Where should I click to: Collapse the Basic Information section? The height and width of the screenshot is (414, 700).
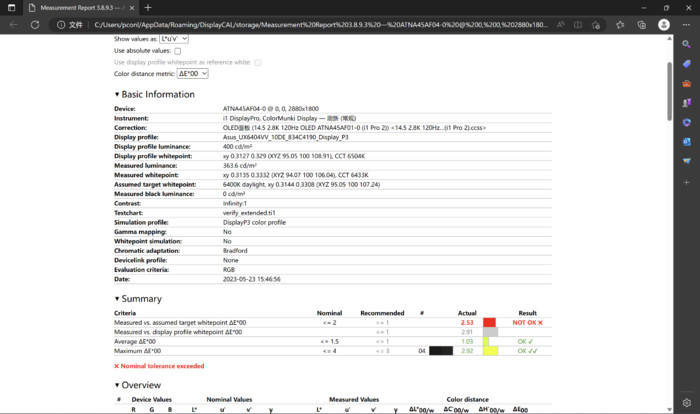click(x=117, y=95)
